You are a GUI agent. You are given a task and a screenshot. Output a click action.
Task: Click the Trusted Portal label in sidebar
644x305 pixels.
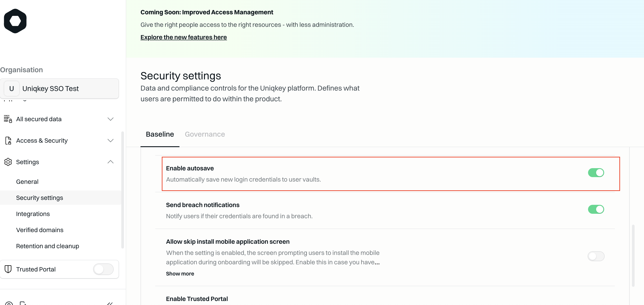pyautogui.click(x=36, y=269)
